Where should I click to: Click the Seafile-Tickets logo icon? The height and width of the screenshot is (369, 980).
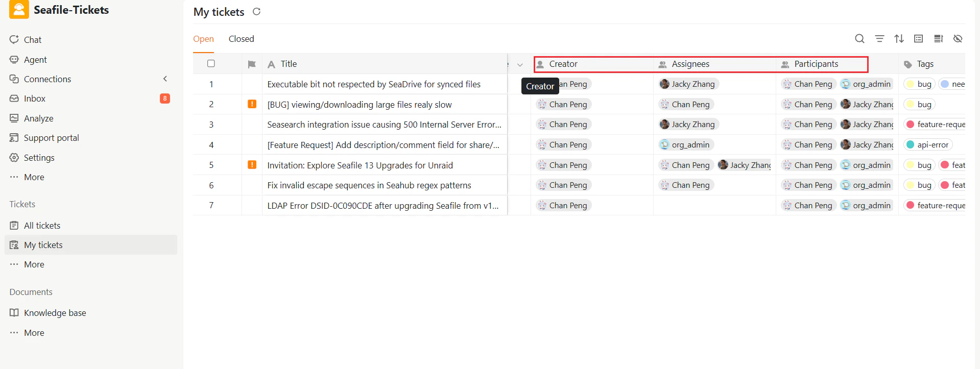[x=19, y=9]
